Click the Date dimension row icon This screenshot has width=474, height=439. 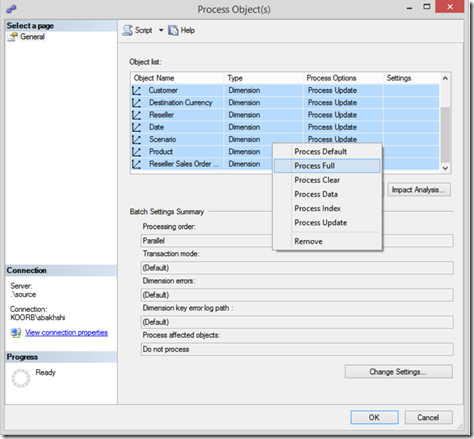(x=136, y=127)
